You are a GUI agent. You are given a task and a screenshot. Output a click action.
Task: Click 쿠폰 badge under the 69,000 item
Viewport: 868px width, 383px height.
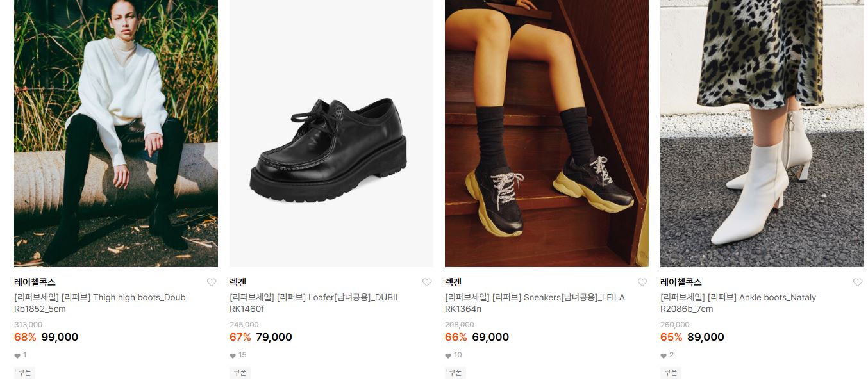click(x=455, y=373)
